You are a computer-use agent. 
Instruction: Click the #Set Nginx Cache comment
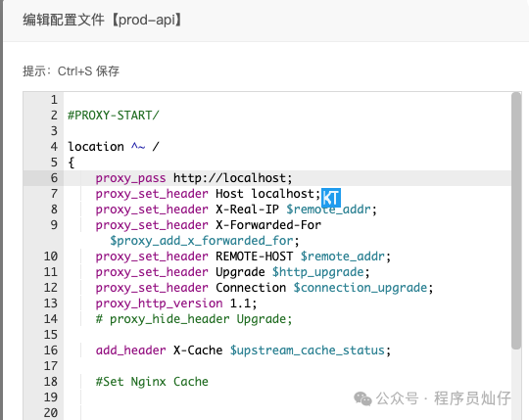coord(152,382)
